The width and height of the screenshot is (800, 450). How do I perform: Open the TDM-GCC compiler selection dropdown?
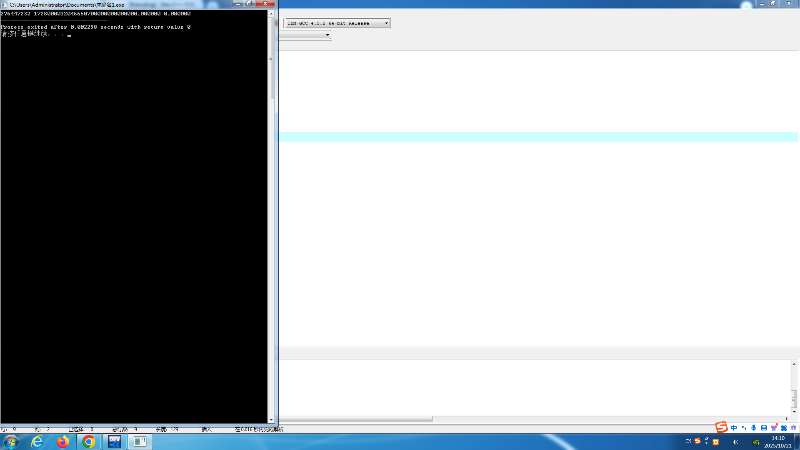pos(337,23)
